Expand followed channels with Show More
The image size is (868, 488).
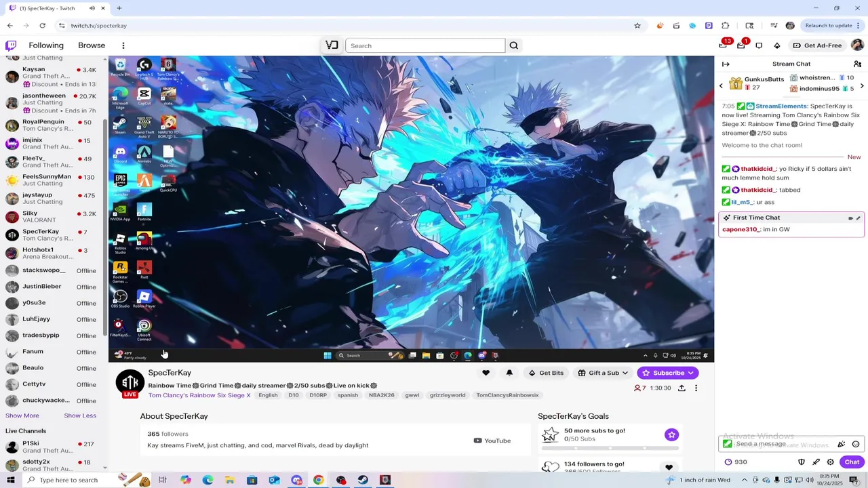[x=22, y=415]
